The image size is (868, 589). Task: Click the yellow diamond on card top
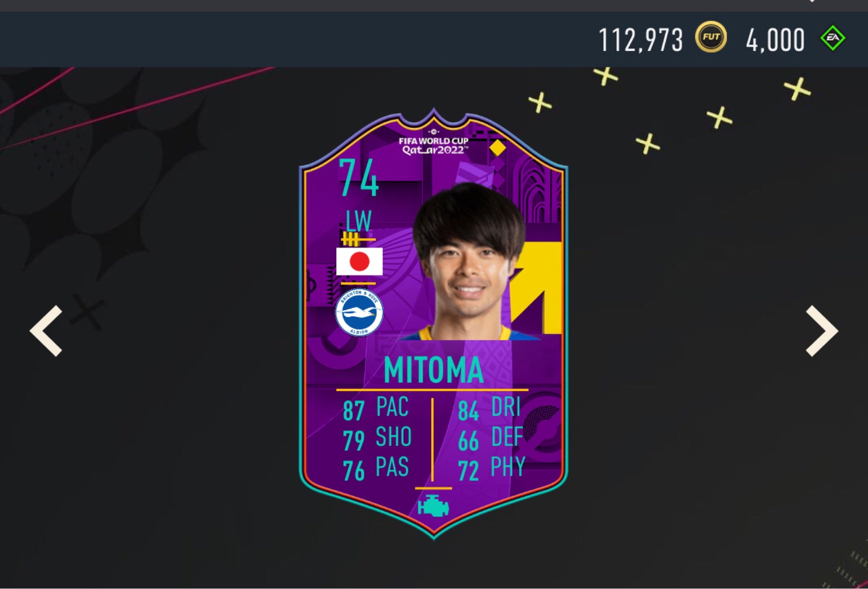pos(497,147)
